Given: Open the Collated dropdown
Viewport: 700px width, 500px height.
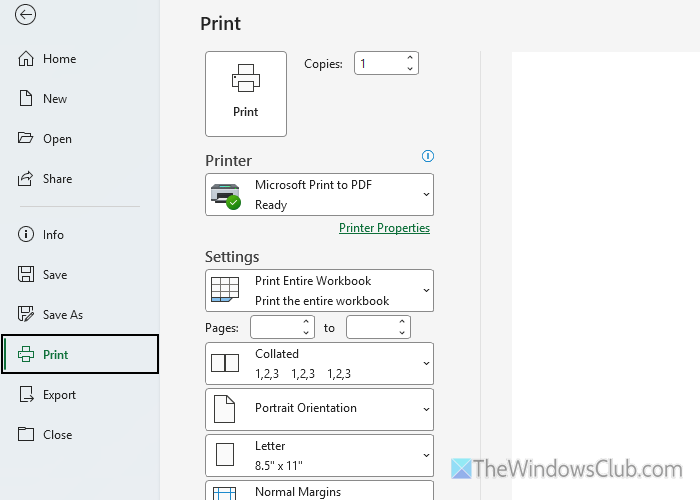Looking at the screenshot, I should [x=319, y=363].
